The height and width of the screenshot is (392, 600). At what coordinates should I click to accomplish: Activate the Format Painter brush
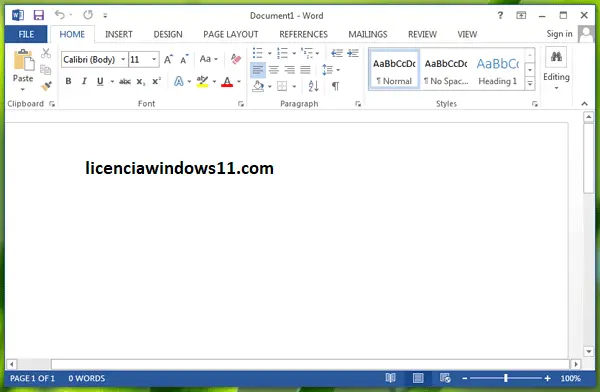pos(46,86)
